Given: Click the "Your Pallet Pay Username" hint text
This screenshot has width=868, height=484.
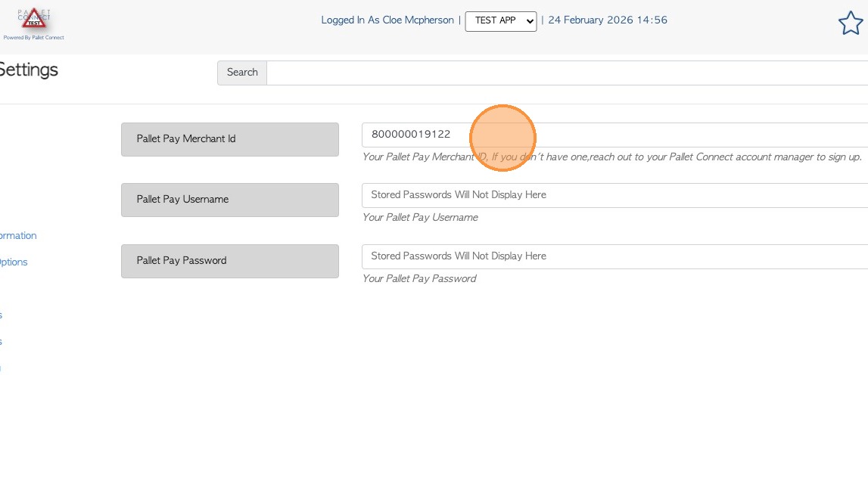Looking at the screenshot, I should point(420,218).
